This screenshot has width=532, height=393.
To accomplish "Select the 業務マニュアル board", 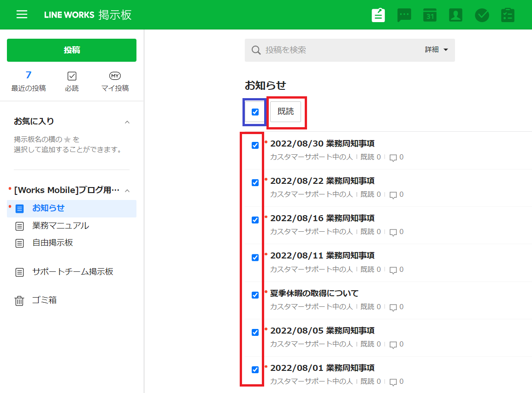I will click(x=60, y=226).
